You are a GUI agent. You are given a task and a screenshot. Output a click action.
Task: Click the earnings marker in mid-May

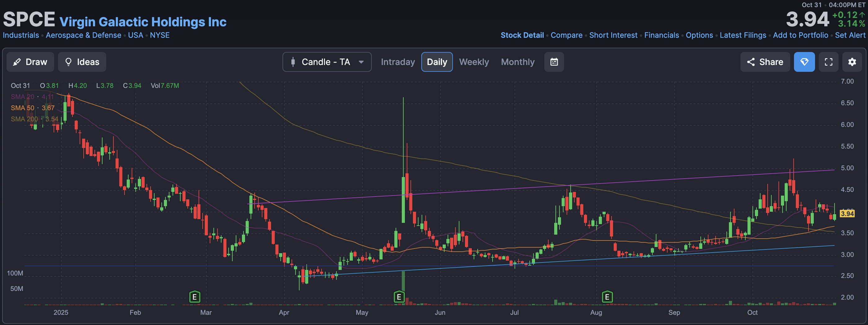[399, 297]
